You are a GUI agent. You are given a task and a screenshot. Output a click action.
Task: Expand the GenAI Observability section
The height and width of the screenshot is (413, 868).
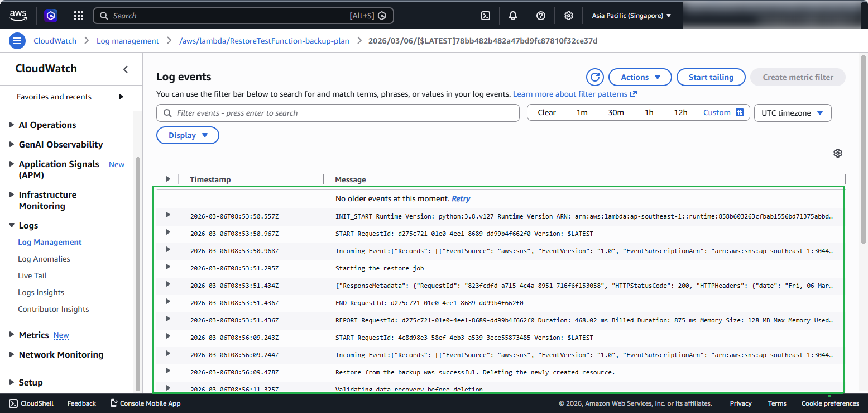pyautogui.click(x=12, y=144)
